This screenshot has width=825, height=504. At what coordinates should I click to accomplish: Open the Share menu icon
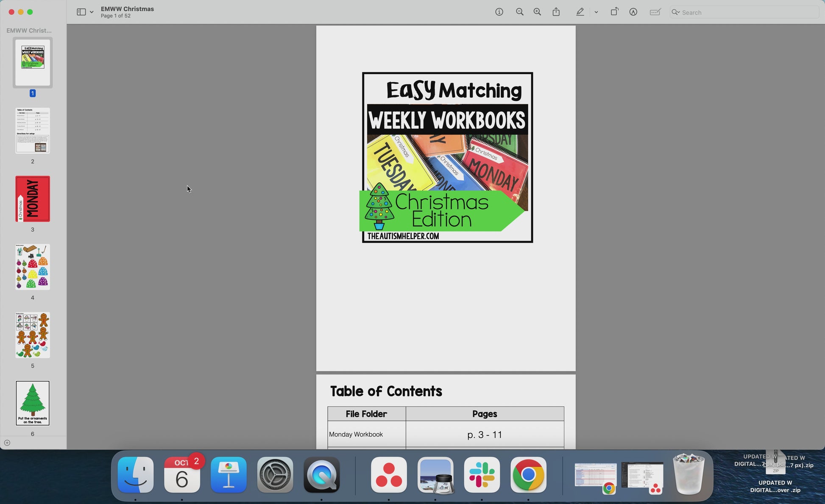pyautogui.click(x=556, y=12)
